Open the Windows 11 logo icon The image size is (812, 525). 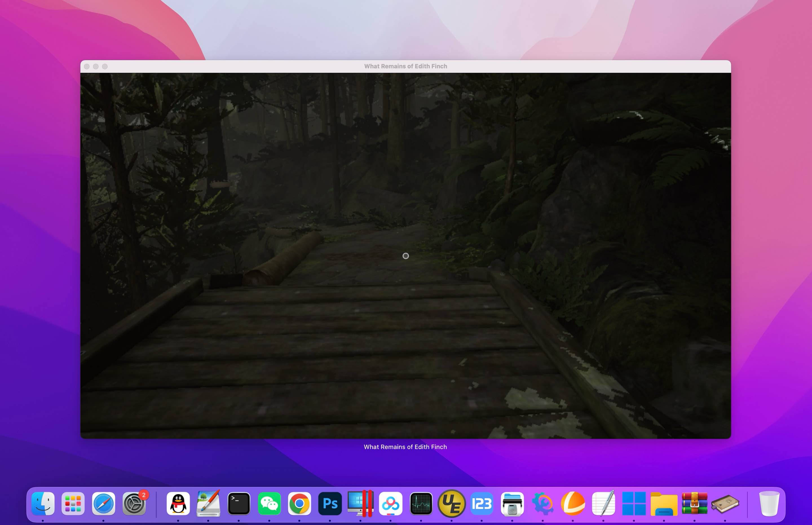tap(634, 503)
